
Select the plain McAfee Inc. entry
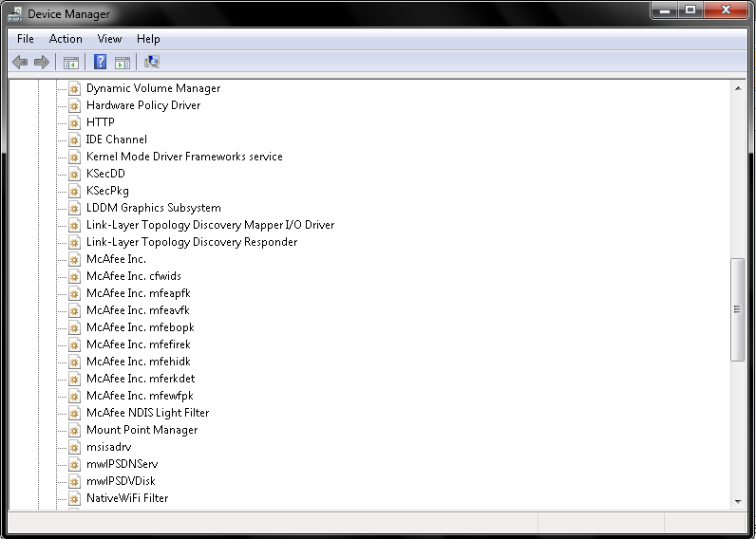[116, 259]
